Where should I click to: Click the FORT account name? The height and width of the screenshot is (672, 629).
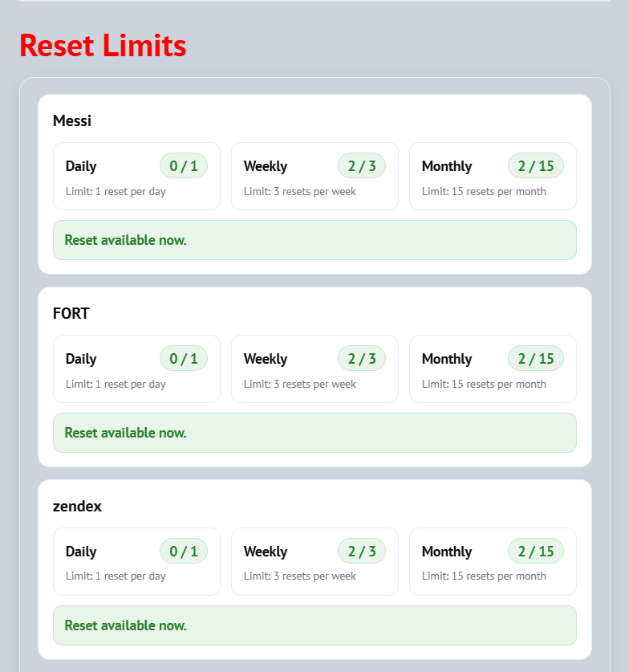tap(71, 314)
